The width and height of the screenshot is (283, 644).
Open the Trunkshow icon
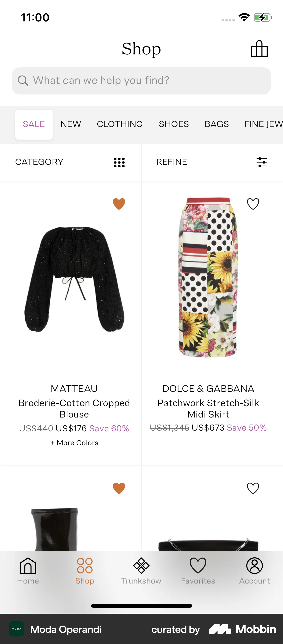click(141, 571)
